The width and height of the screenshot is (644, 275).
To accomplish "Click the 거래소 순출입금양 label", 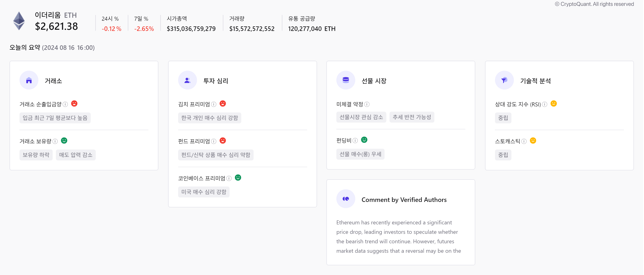I will pyautogui.click(x=40, y=104).
